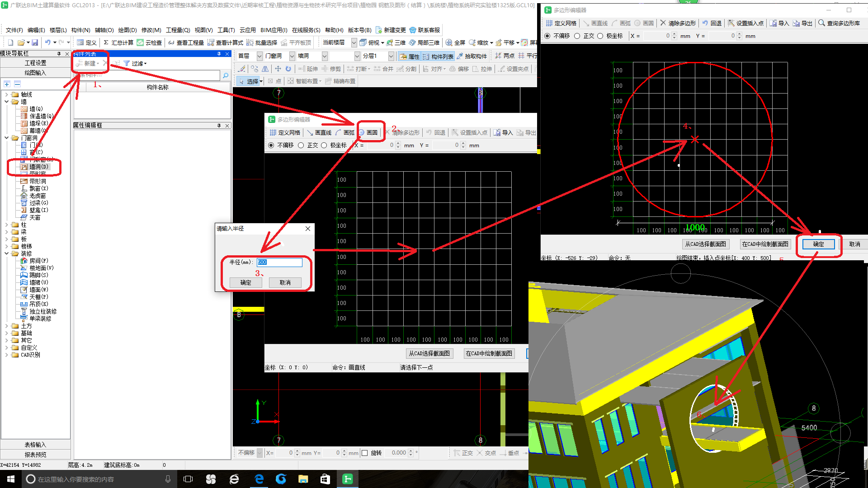Run 汇总计算 from the toolbar

tap(118, 42)
